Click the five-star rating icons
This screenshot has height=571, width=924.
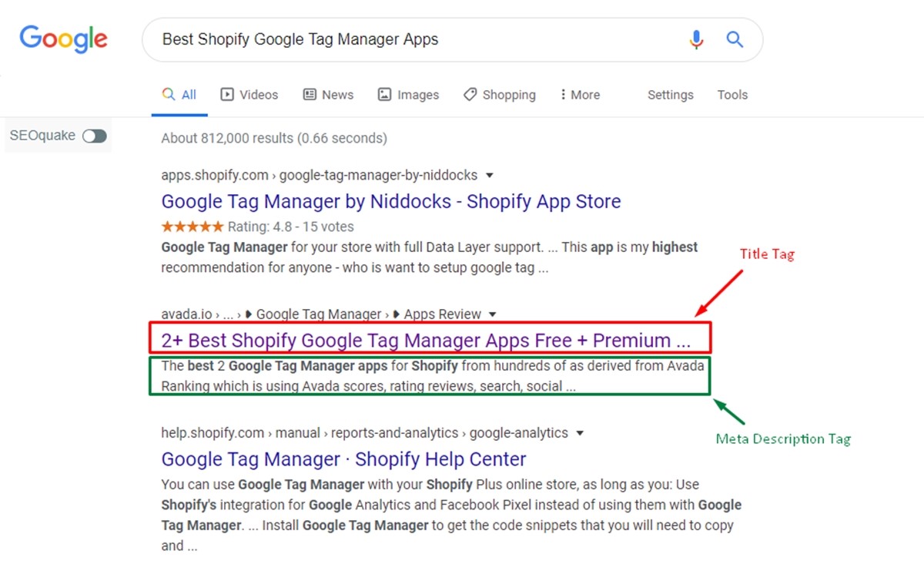point(192,227)
